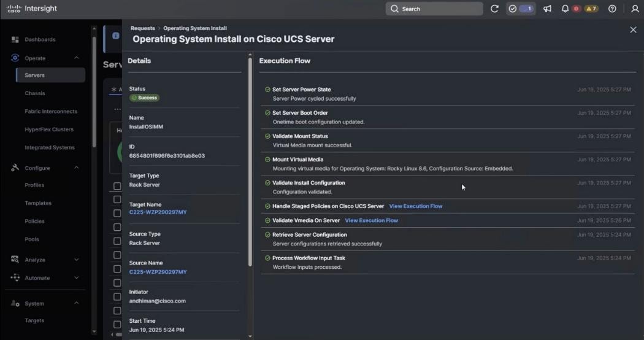Viewport: 644px width, 340px height.
Task: Open the alarms bell icon
Action: [565, 9]
